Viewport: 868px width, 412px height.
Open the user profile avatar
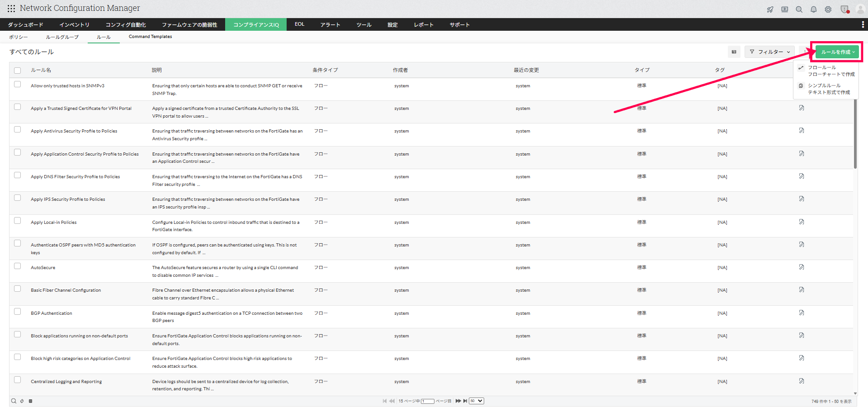860,9
